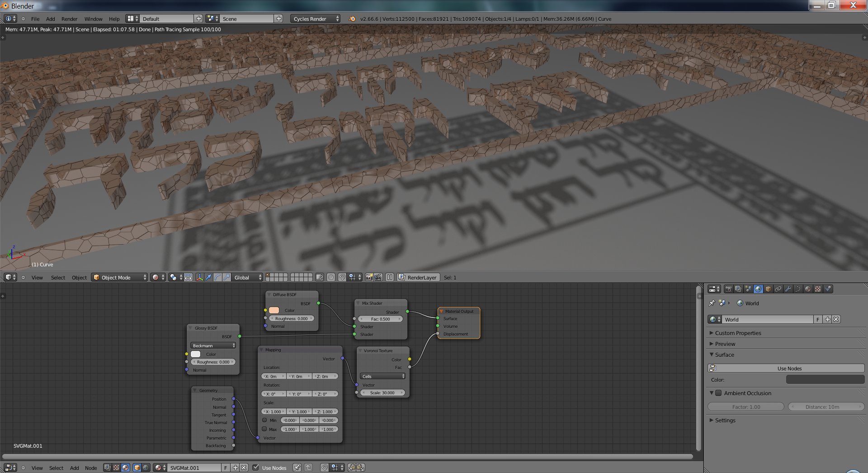Viewport: 868px width, 473px height.
Task: Open the Modifiers wrench tab
Action: point(788,289)
